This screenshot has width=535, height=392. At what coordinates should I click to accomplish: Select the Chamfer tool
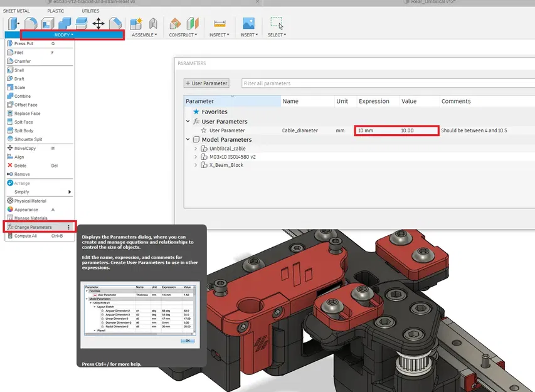click(x=25, y=61)
